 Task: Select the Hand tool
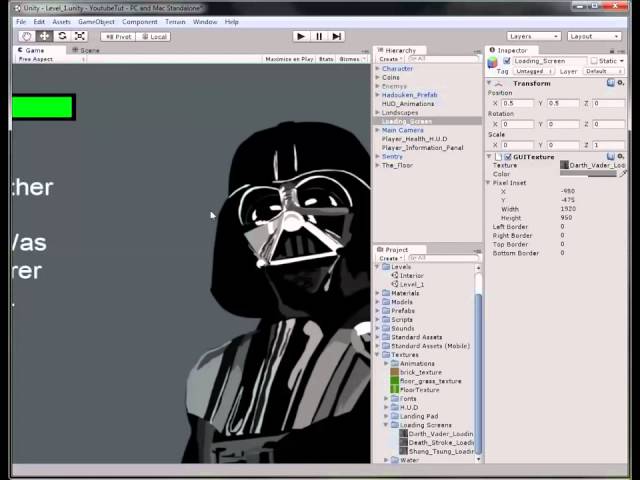pyautogui.click(x=27, y=36)
